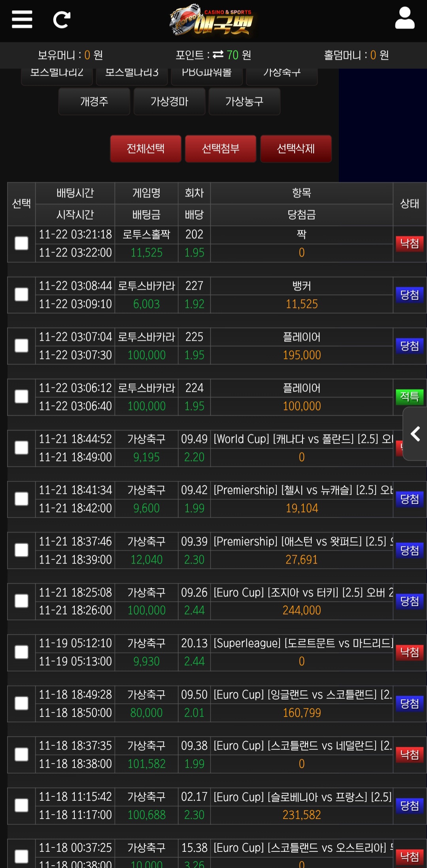Open the user profile icon
Screen dimensions: 427x868
pyautogui.click(x=404, y=18)
